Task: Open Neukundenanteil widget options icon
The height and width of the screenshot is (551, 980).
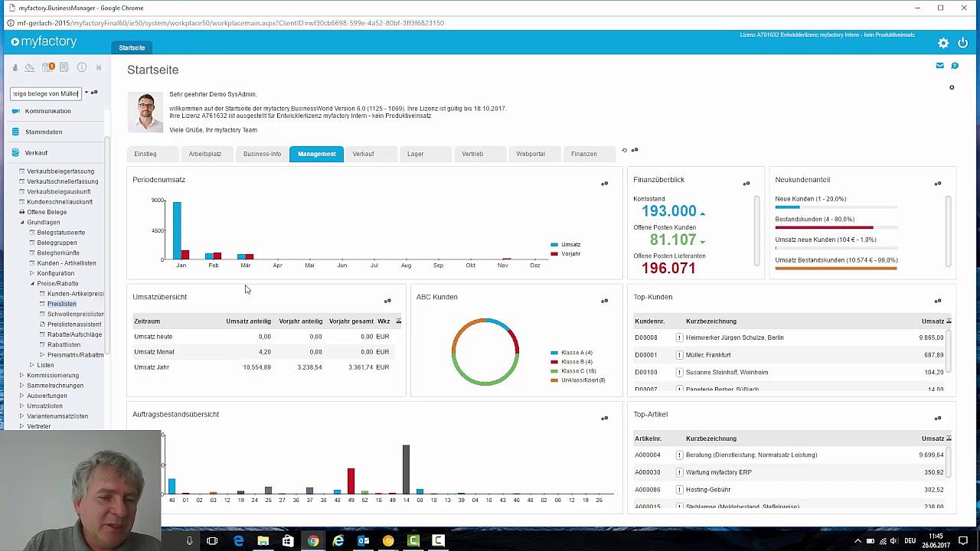Action: [937, 184]
